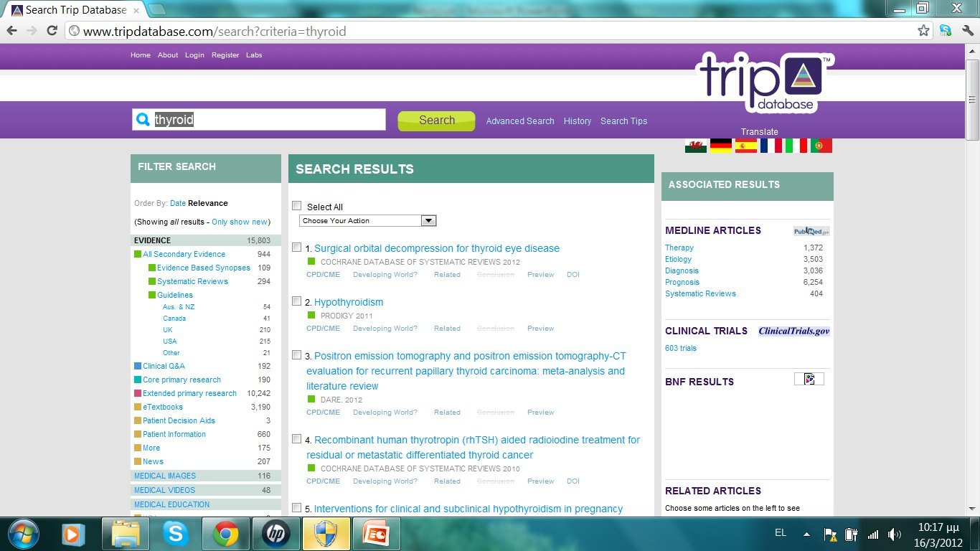
Task: Click Login in the top navigation
Action: point(194,55)
